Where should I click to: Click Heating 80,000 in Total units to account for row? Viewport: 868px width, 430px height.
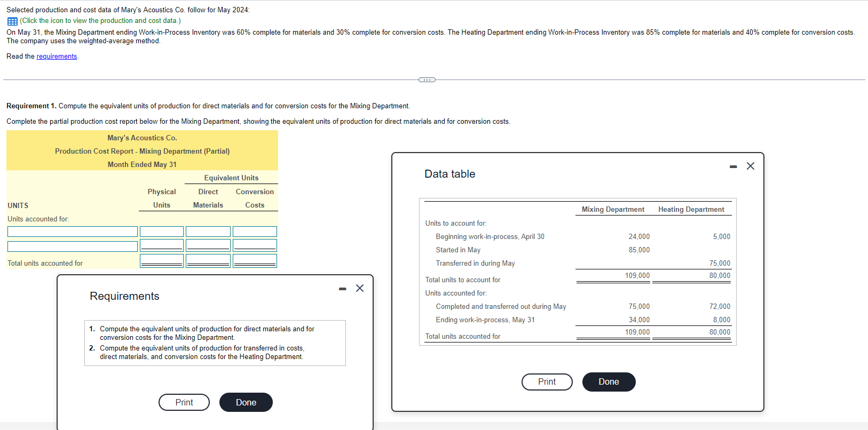[x=720, y=276]
